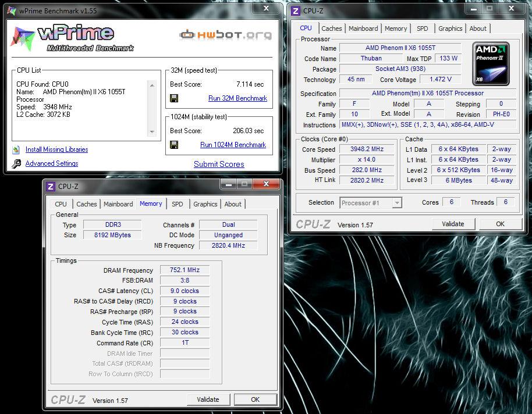Click the 32M best score 7.114 sec
532x414 pixels.
pyautogui.click(x=250, y=84)
